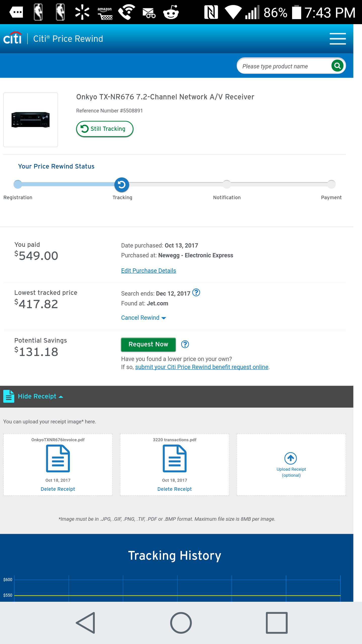Click the Request Now button

148,344
